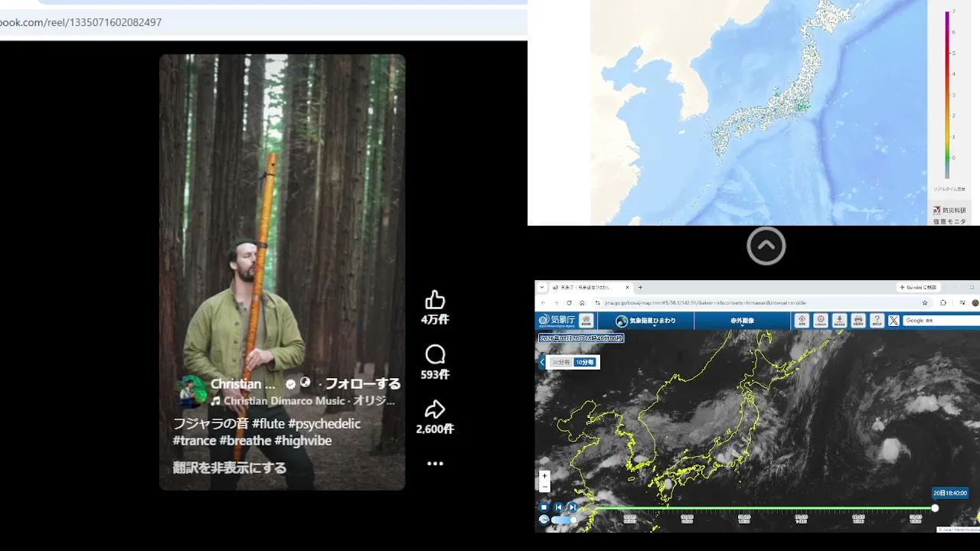Viewport: 980px width, 551px height.
Task: Collapse the interval panel with left chevron
Action: [542, 362]
